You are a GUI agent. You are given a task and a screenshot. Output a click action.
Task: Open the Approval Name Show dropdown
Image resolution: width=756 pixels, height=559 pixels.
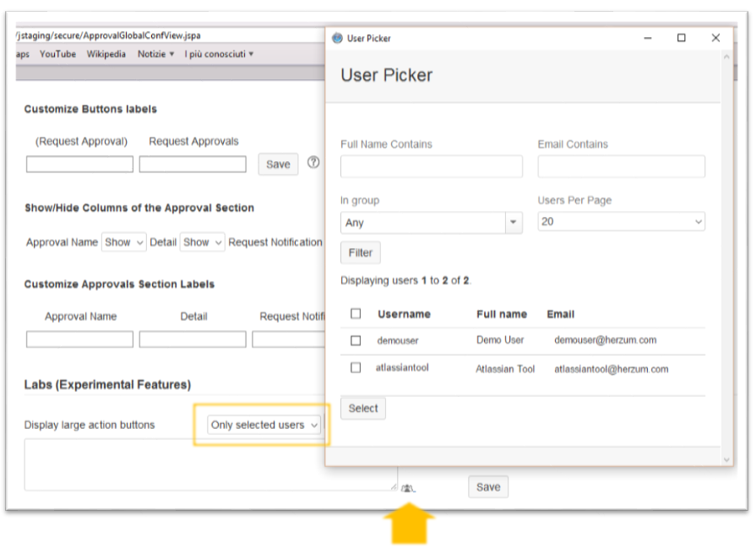124,242
